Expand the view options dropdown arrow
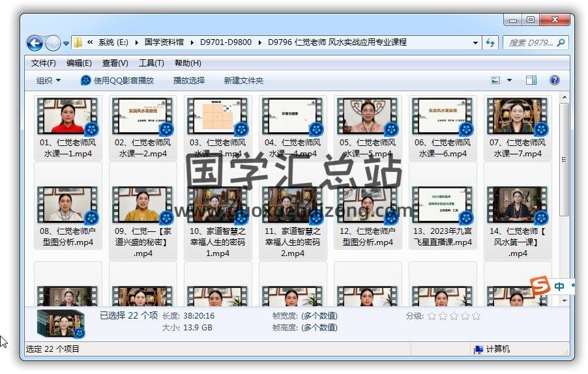Image resolution: width=588 pixels, height=374 pixels. pos(509,80)
